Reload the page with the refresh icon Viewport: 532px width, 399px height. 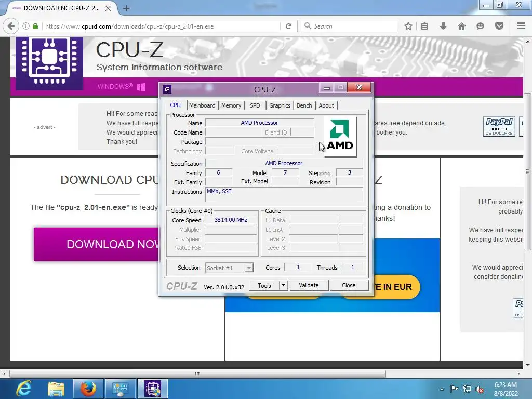tap(289, 26)
